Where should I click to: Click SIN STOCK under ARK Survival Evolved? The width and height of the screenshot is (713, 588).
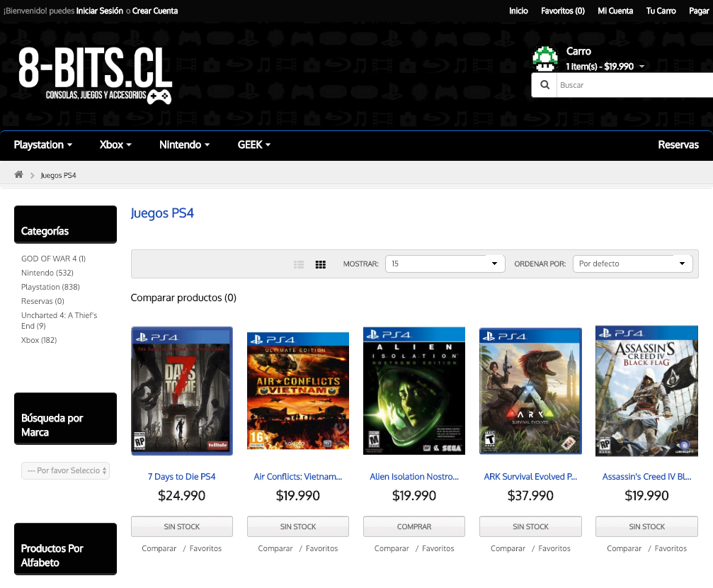(530, 526)
